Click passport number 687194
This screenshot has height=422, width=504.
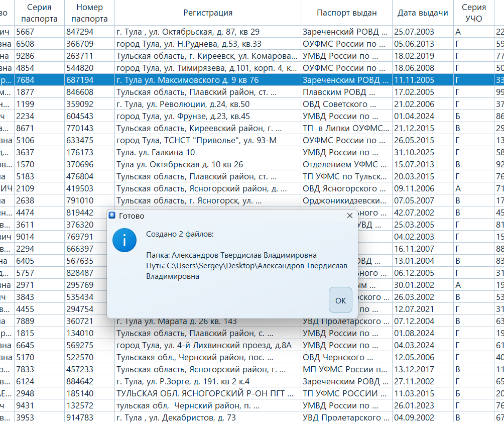(89, 80)
